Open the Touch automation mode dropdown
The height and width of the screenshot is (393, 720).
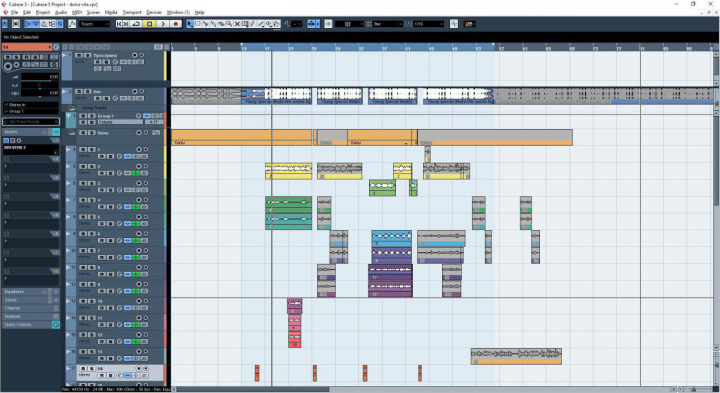(x=94, y=24)
